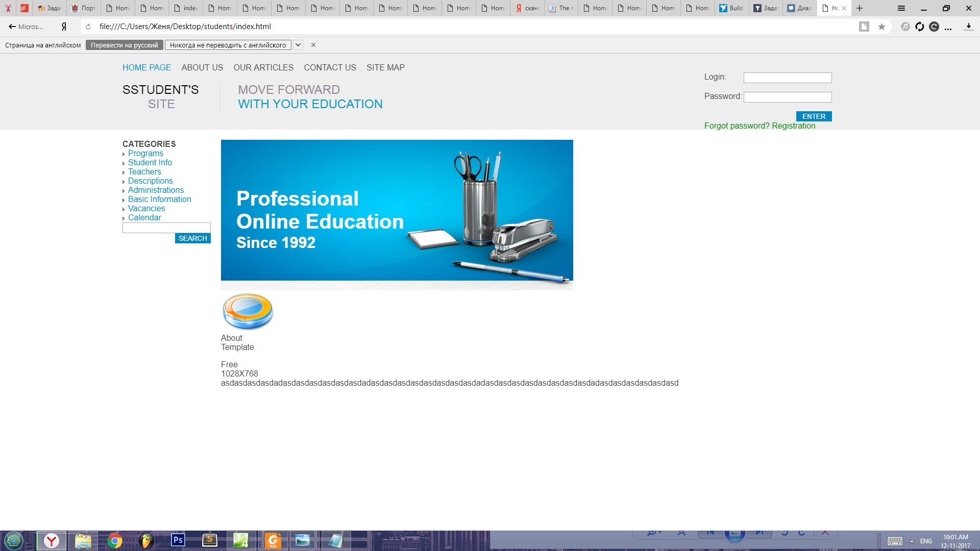Open Photoshop from the taskbar
980x551 pixels.
click(x=178, y=540)
